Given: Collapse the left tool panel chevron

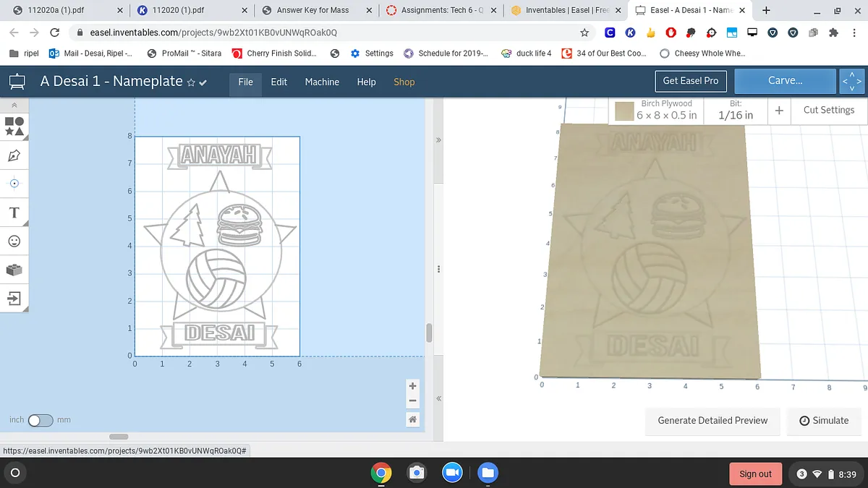Looking at the screenshot, I should pos(14,105).
